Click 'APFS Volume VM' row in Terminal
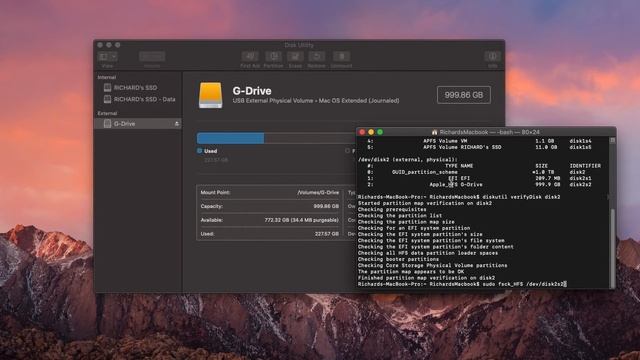The height and width of the screenshot is (360, 640). coord(445,141)
